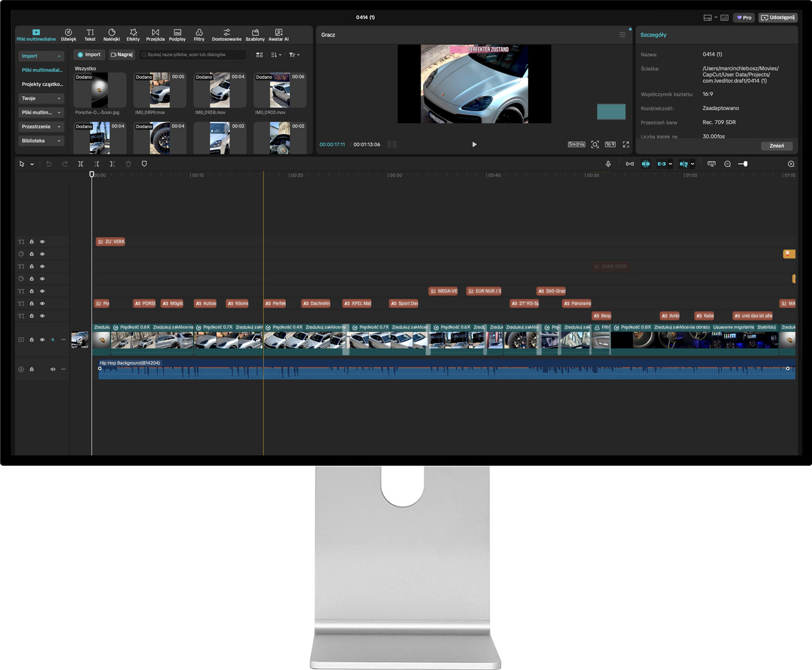The height and width of the screenshot is (670, 812).
Task: Select the IMG_0938.mov media thumbnail
Action: click(x=220, y=90)
